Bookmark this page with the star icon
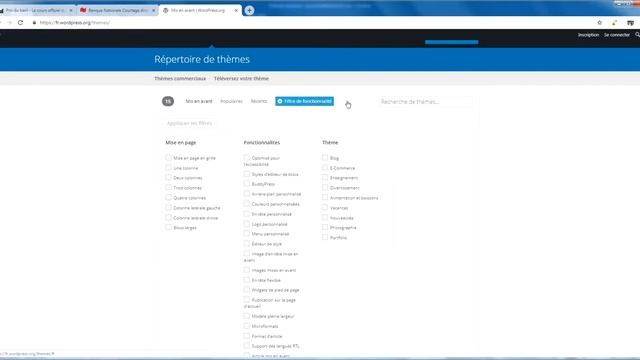The height and width of the screenshot is (360, 640). [600, 23]
